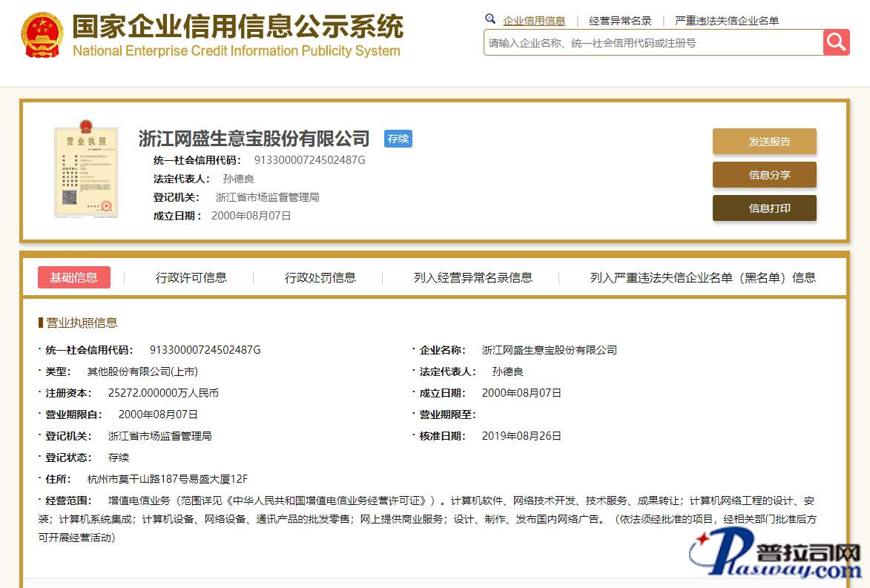Click the national emblem logo icon
This screenshot has width=870, height=588.
click(42, 35)
